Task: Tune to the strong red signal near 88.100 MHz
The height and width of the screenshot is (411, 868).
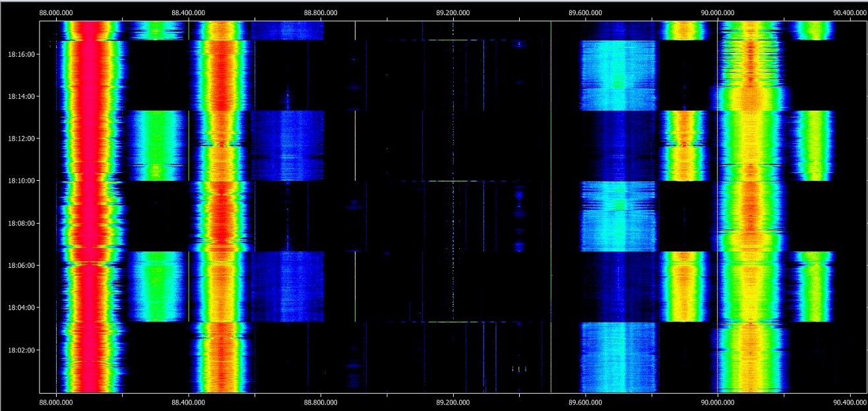Action: click(90, 207)
